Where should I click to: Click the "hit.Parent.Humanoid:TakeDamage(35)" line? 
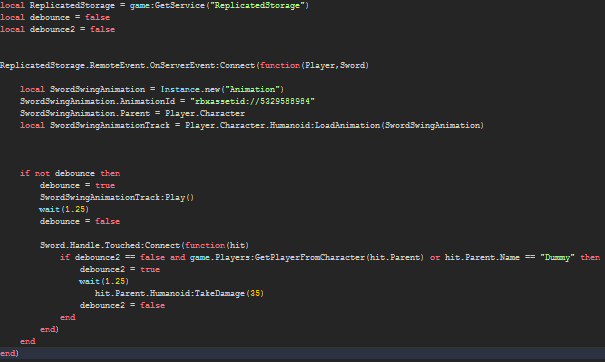point(179,293)
